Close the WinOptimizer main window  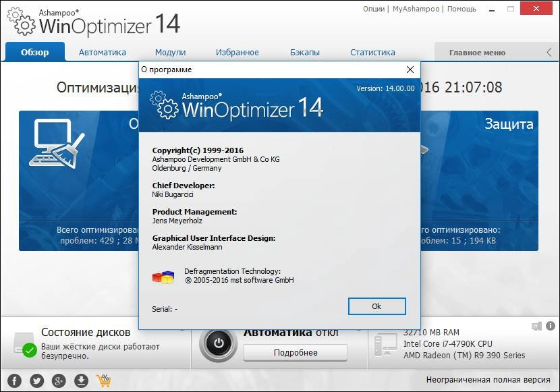[536, 9]
